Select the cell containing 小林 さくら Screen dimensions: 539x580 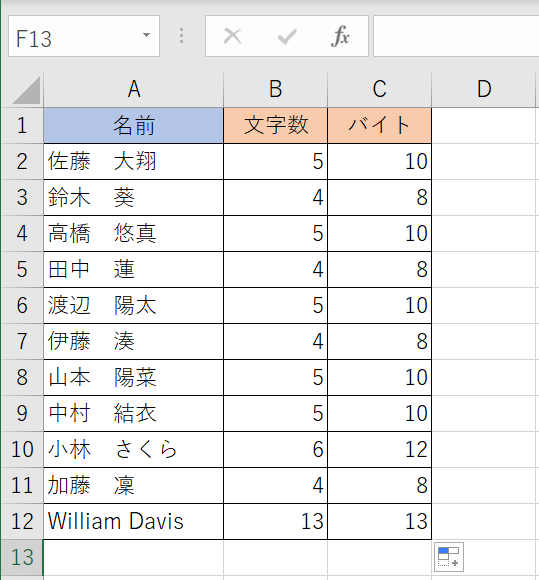click(x=134, y=449)
